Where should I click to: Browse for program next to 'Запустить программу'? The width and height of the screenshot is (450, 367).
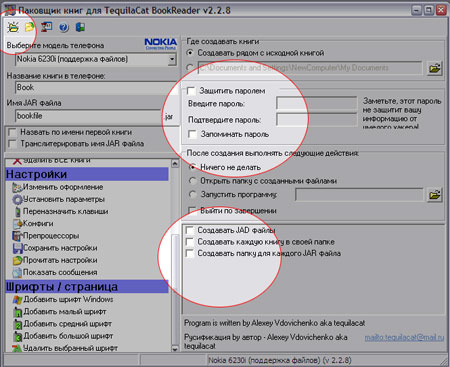(x=435, y=195)
